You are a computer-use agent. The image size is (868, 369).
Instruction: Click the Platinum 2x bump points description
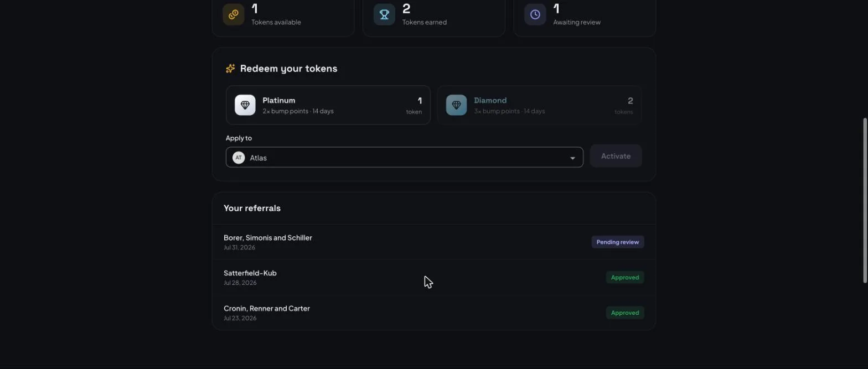point(298,111)
